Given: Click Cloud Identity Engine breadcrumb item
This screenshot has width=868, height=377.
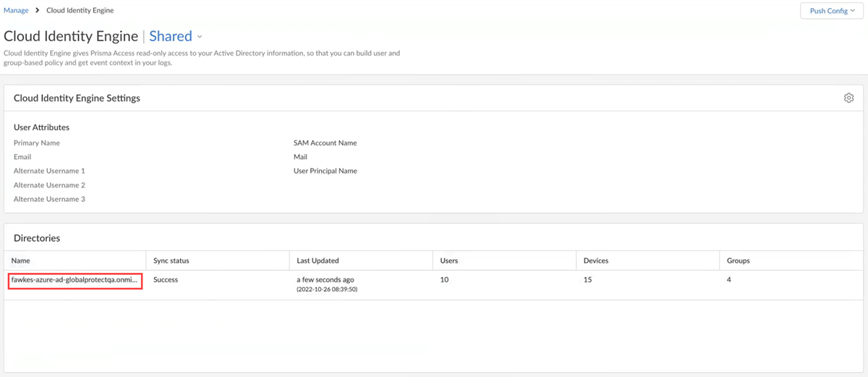Looking at the screenshot, I should tap(80, 11).
